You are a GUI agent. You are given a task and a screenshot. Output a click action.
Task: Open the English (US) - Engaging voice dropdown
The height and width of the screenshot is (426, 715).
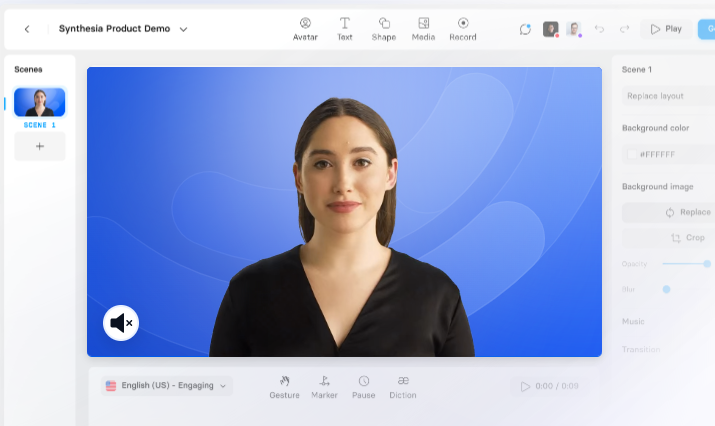pyautogui.click(x=167, y=386)
